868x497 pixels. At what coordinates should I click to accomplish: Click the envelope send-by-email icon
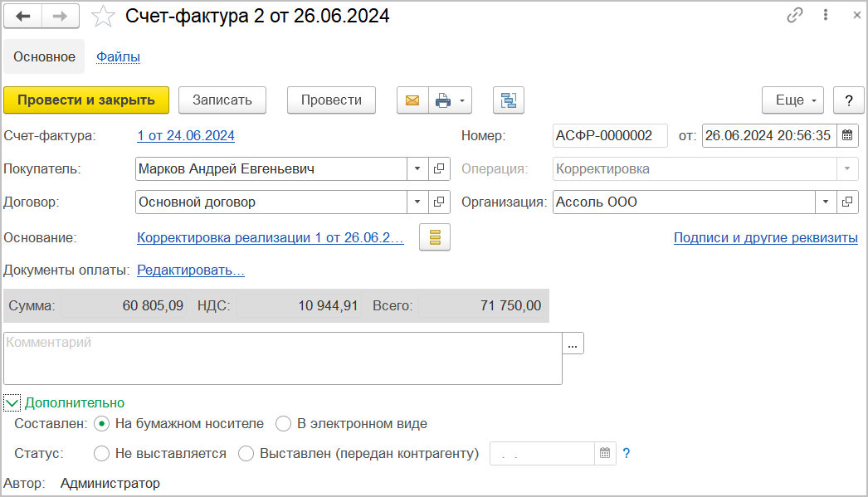412,100
